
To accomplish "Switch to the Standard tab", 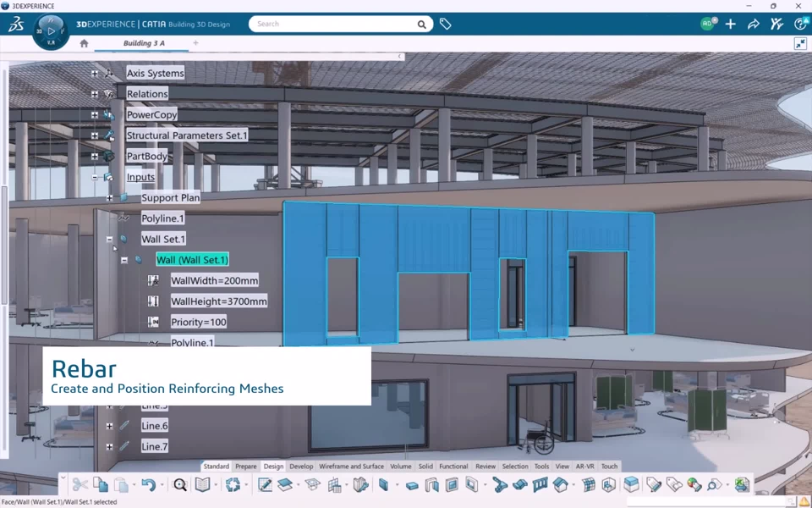I will coord(216,466).
